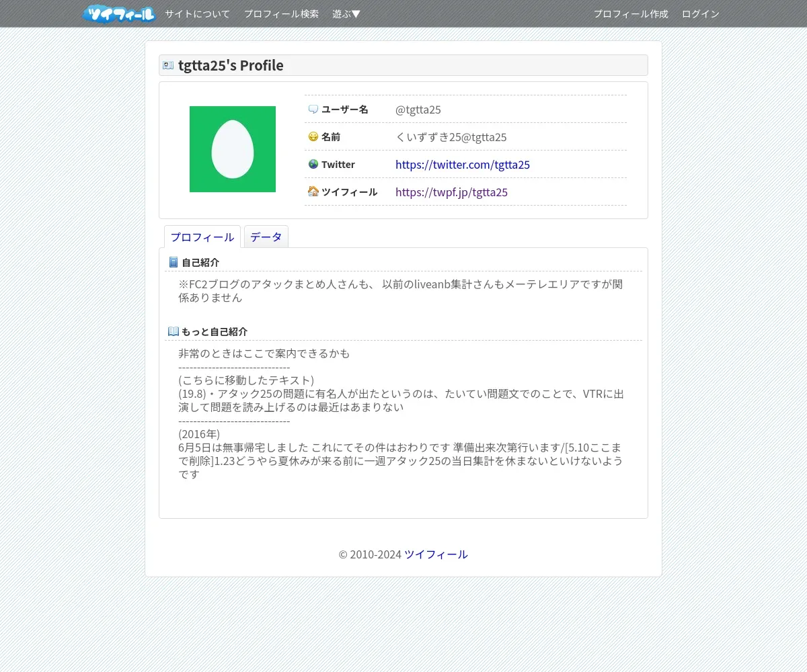
Task: Go to プロフィール作成 page
Action: pos(631,14)
